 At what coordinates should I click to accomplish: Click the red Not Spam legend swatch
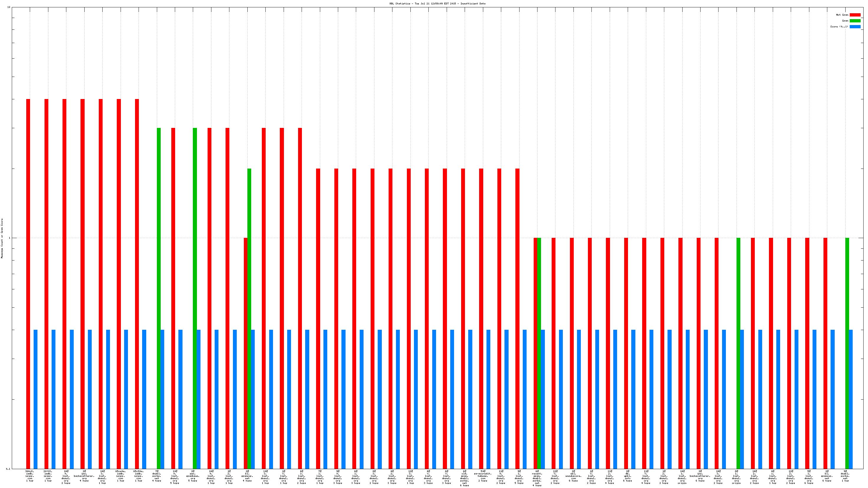[855, 15]
